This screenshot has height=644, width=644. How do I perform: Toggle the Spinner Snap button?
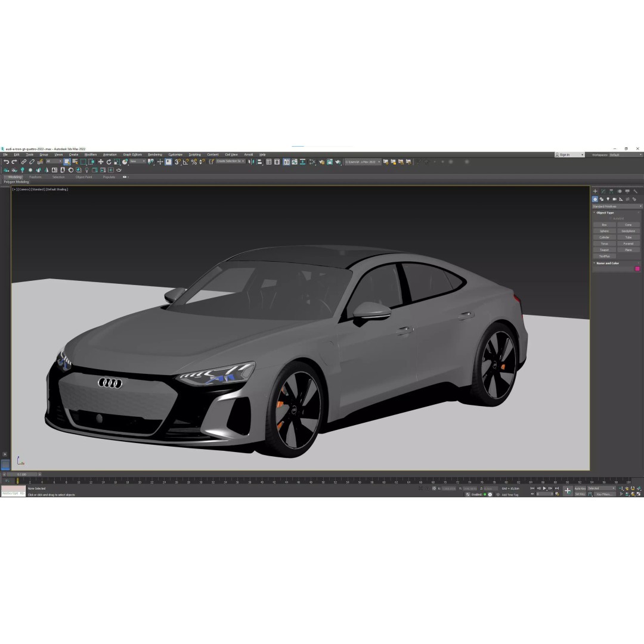click(202, 162)
